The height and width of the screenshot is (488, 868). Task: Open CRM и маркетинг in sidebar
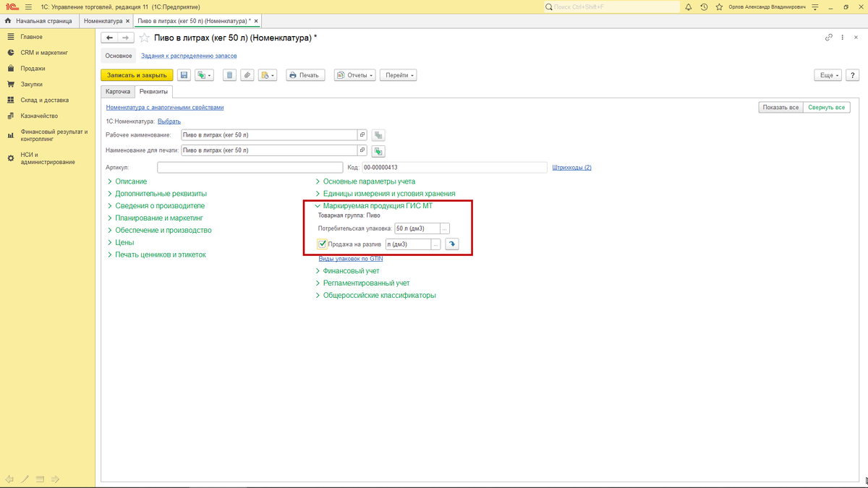click(x=44, y=53)
